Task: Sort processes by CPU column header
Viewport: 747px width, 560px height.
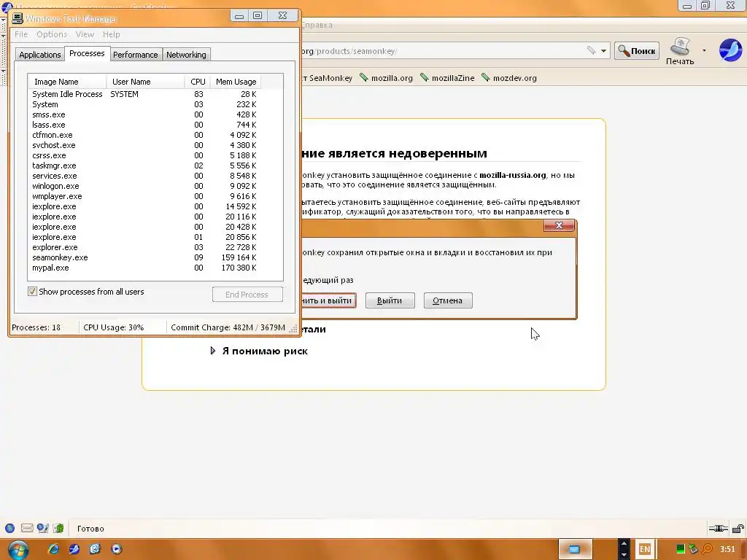Action: click(x=197, y=82)
